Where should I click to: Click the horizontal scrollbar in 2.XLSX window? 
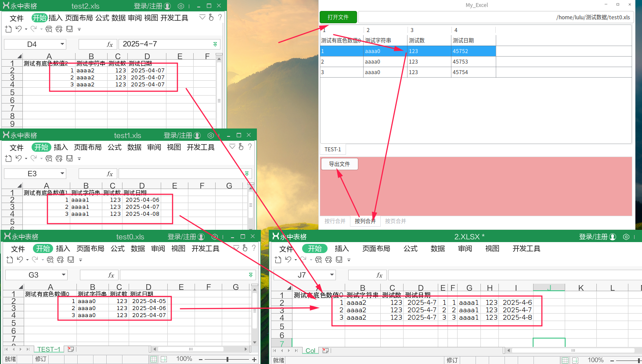point(573,350)
